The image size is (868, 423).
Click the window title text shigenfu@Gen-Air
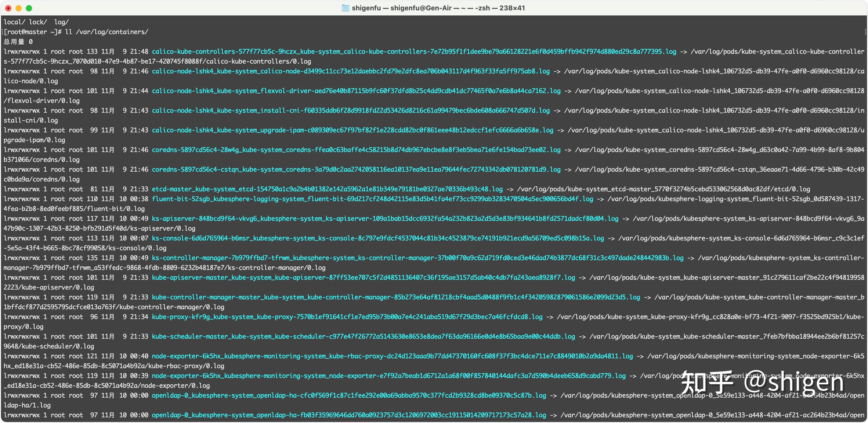[421, 8]
